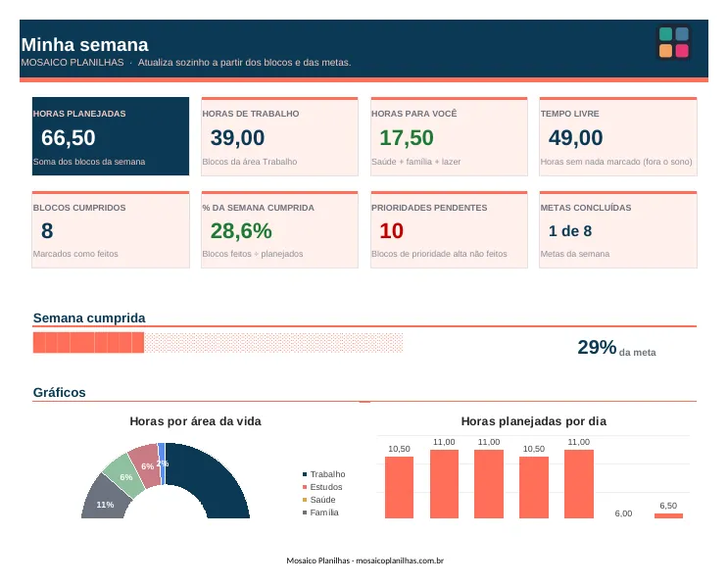This screenshot has width=728, height=585.
Task: Select the PRIORIDADES PENDENTES label
Action: pos(429,208)
